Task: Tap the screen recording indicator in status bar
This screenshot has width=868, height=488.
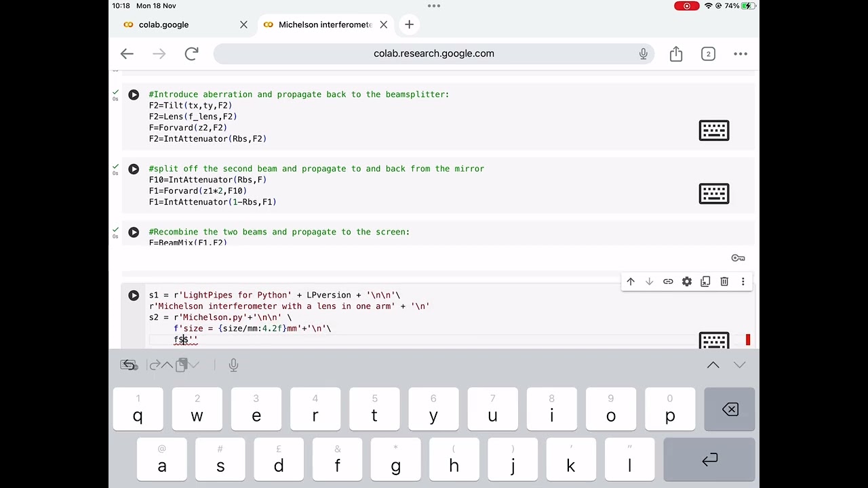Action: 686,6
